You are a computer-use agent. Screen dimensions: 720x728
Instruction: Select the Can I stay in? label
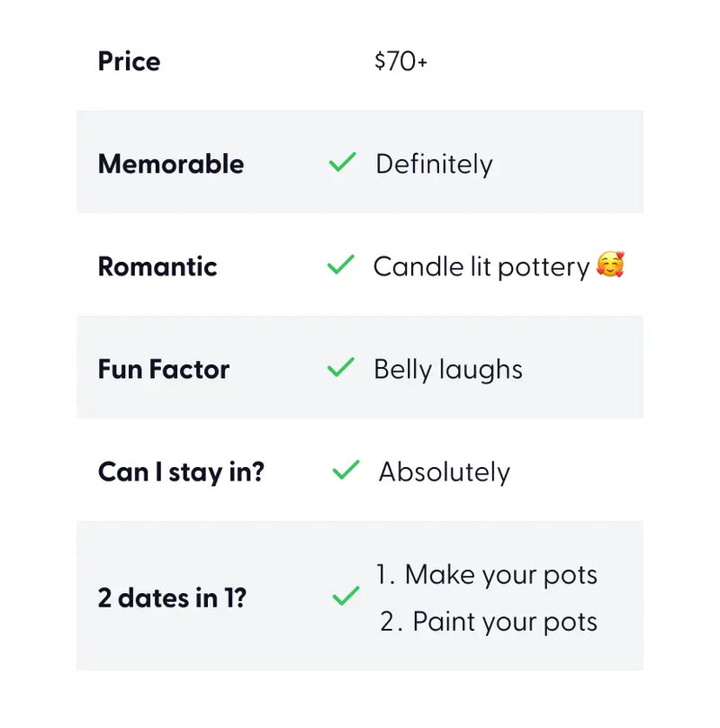click(x=181, y=472)
